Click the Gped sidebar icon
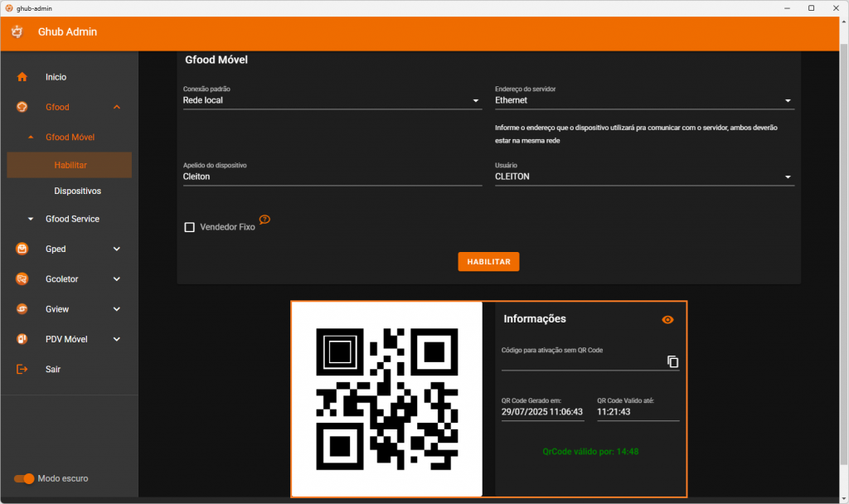The image size is (849, 504). point(22,249)
